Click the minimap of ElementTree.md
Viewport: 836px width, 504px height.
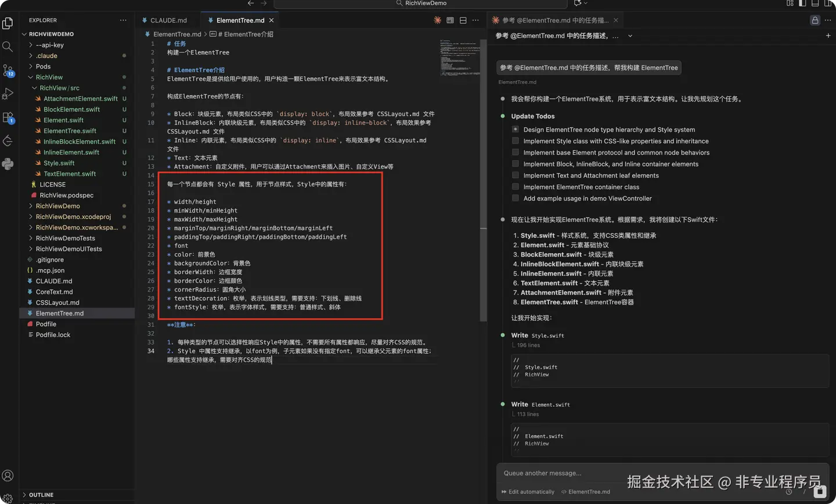[x=459, y=57]
